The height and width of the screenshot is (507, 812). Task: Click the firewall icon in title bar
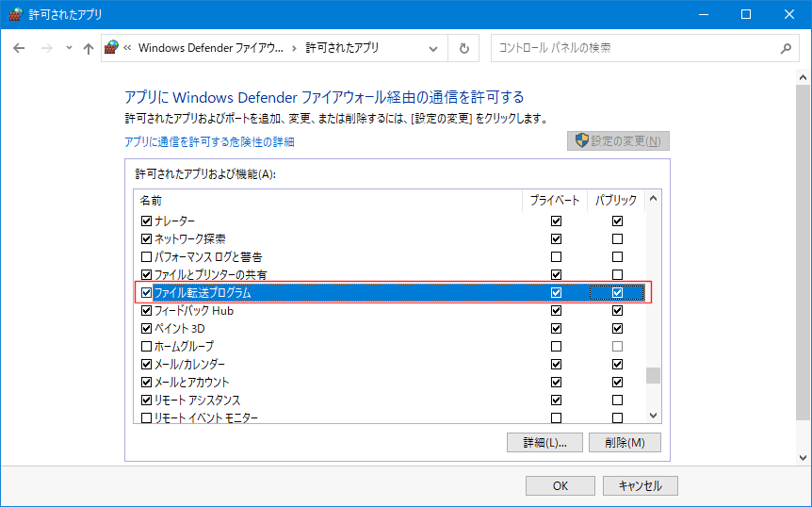pos(16,14)
